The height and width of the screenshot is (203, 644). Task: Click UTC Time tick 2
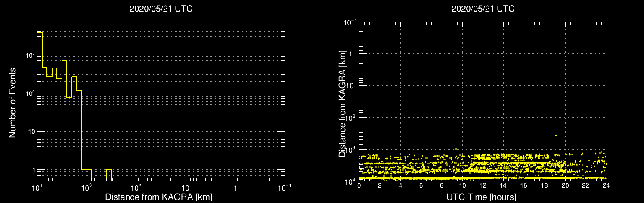coord(380,186)
